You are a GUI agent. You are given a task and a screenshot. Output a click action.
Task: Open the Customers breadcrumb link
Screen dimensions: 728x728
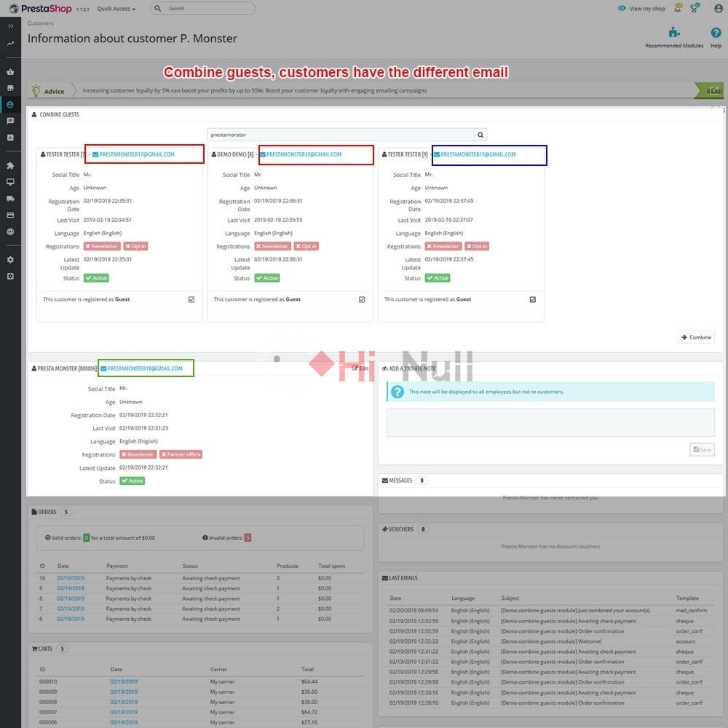click(40, 23)
